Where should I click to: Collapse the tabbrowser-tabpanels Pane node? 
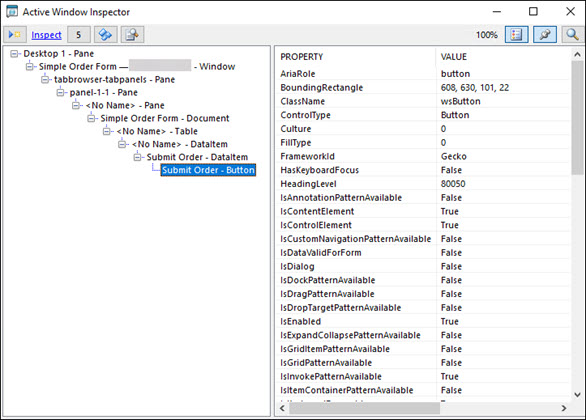tap(45, 80)
